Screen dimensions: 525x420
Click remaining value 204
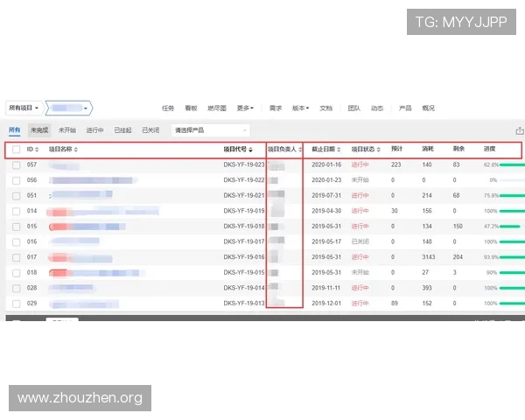(458, 257)
